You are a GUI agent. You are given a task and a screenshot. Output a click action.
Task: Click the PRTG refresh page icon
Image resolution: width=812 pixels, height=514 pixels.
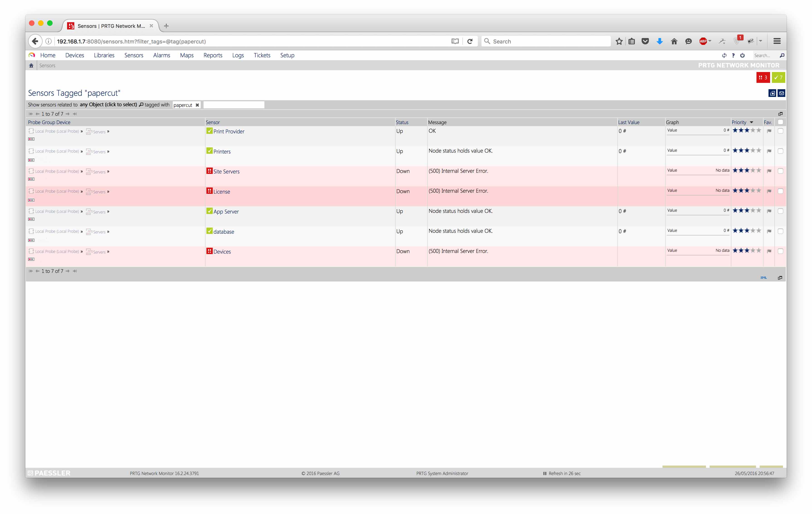(x=724, y=55)
